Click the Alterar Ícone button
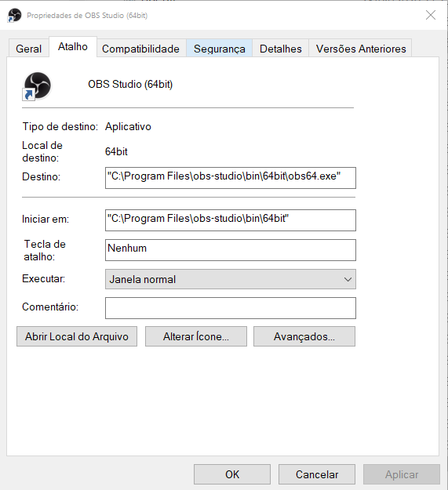 [196, 336]
